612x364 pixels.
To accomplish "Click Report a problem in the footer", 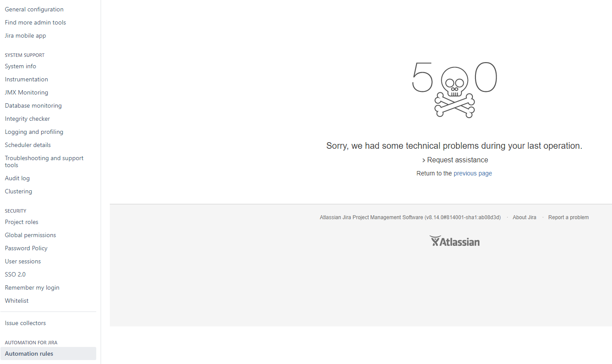I will pyautogui.click(x=568, y=217).
